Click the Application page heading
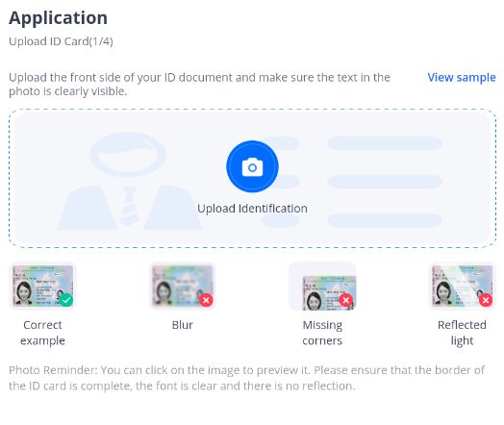The width and height of the screenshot is (504, 425). [58, 17]
